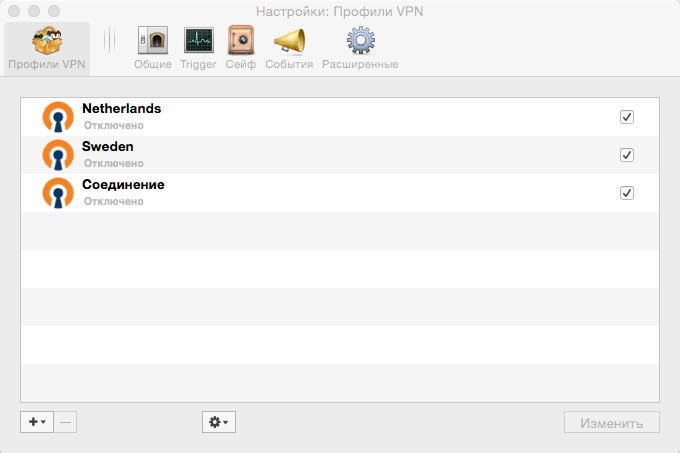Switch to the События tab label
Image resolution: width=680 pixels, height=453 pixels.
tap(289, 64)
